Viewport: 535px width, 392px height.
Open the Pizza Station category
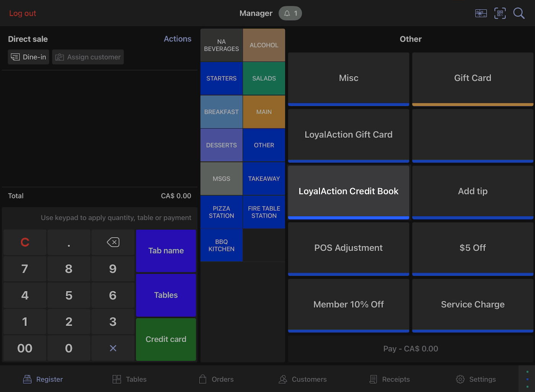[221, 212]
